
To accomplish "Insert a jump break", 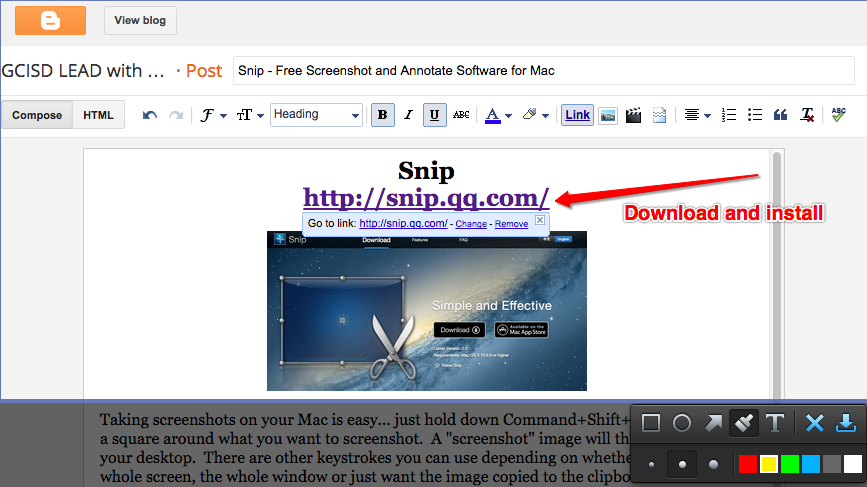I will [659, 115].
